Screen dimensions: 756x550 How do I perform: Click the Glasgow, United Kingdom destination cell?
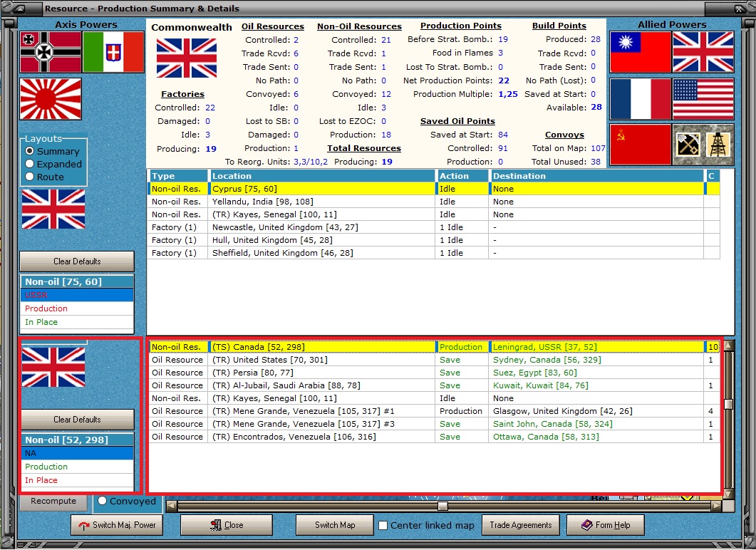click(596, 411)
